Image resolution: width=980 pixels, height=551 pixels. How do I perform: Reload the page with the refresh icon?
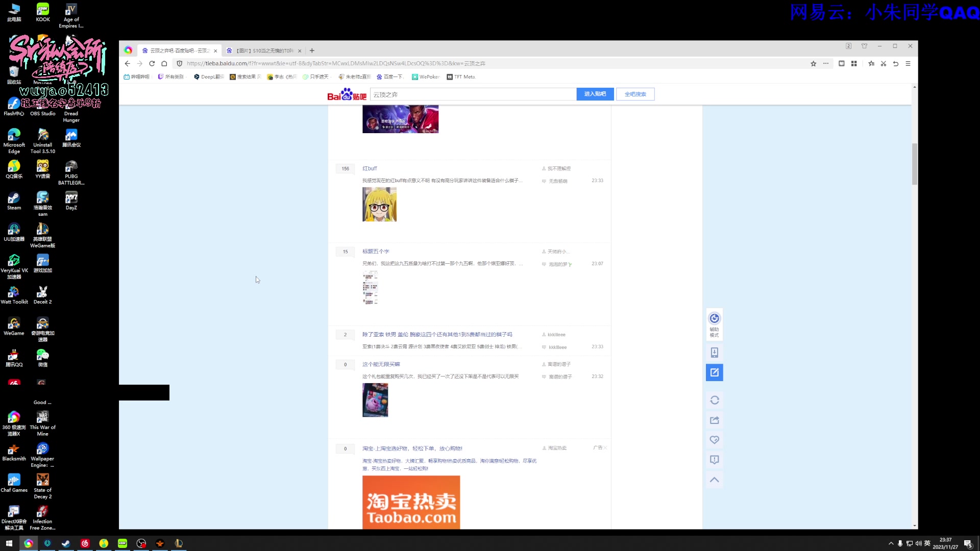pyautogui.click(x=152, y=64)
